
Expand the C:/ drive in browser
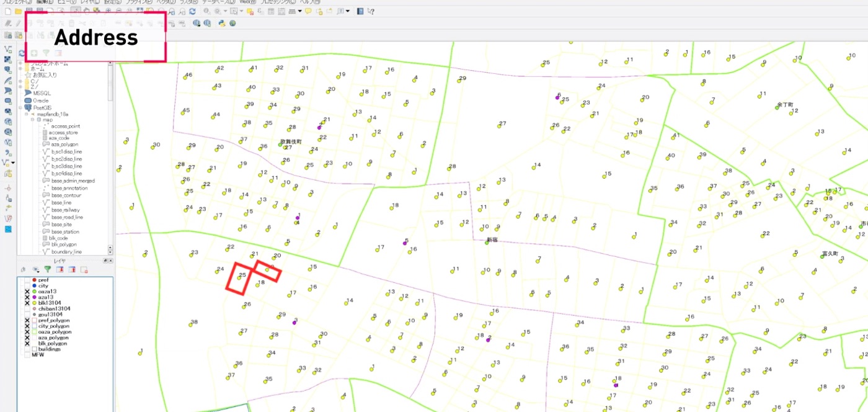[x=20, y=81]
